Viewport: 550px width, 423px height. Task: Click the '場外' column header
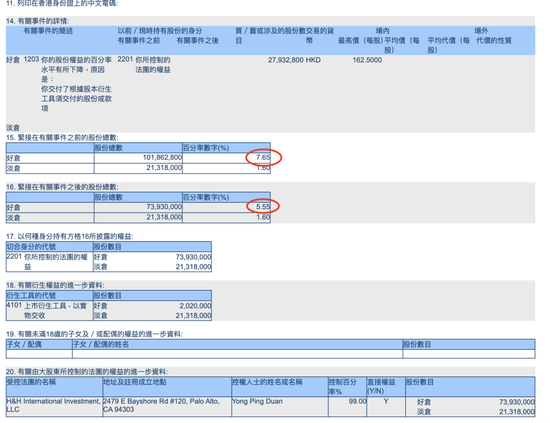tap(481, 31)
